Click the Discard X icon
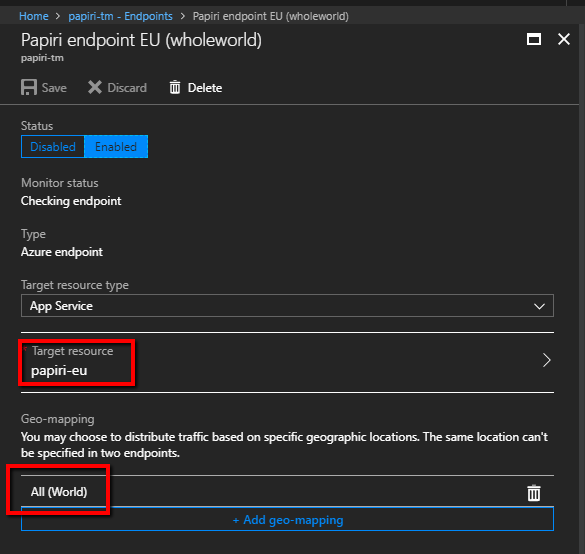The width and height of the screenshot is (585, 554). tap(95, 88)
